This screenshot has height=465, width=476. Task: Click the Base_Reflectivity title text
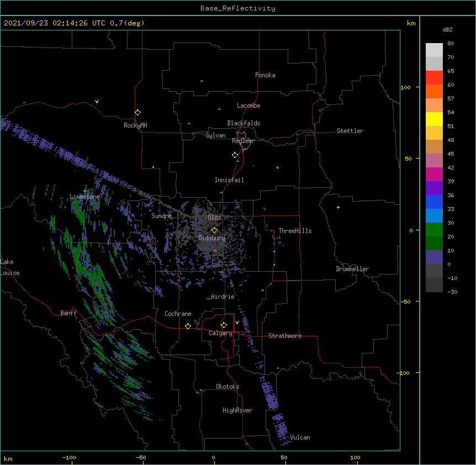click(238, 8)
